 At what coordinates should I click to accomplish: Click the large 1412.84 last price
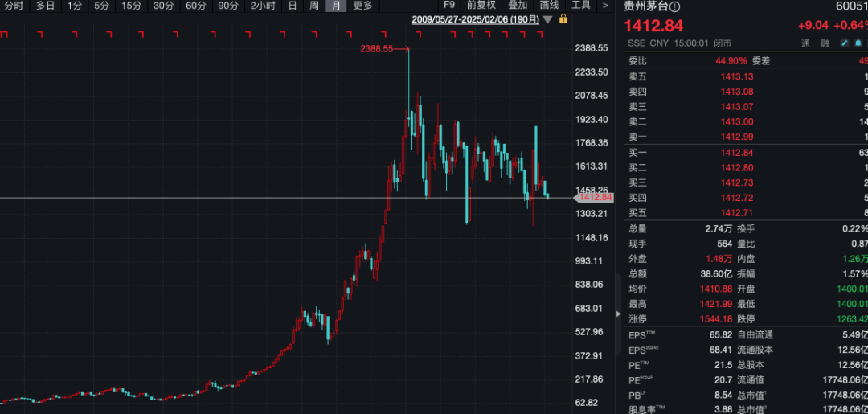pos(653,26)
